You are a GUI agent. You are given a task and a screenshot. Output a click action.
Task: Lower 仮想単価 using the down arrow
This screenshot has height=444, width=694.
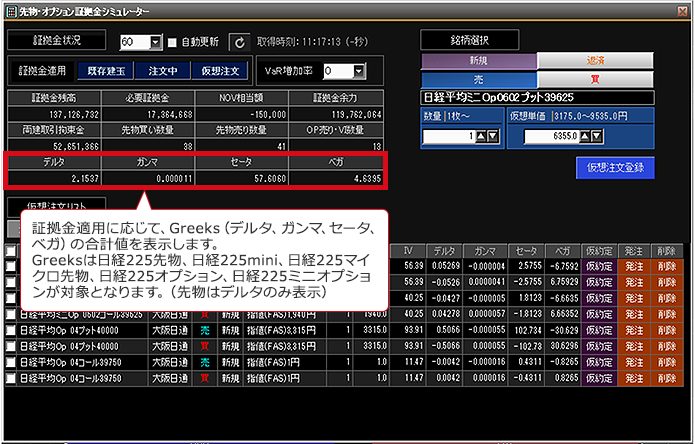coord(596,136)
